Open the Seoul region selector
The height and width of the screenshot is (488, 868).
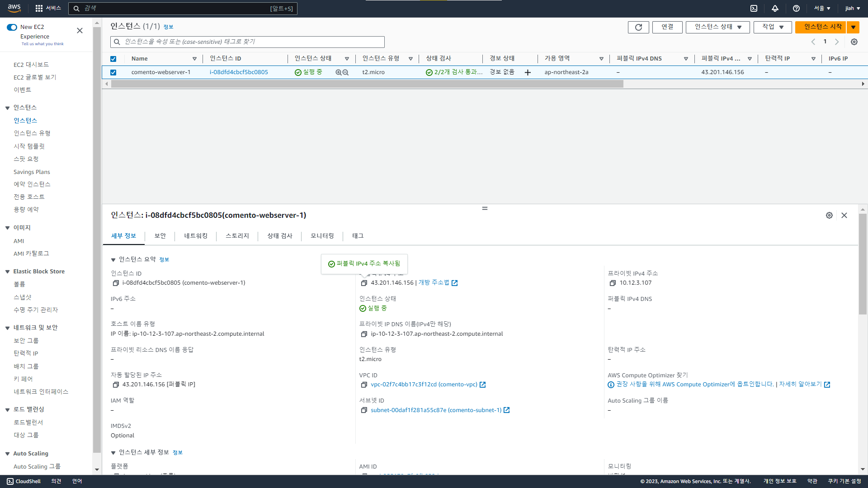point(822,8)
